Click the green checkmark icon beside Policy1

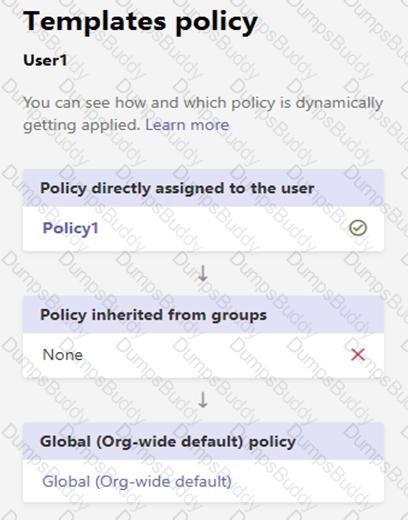tap(358, 228)
